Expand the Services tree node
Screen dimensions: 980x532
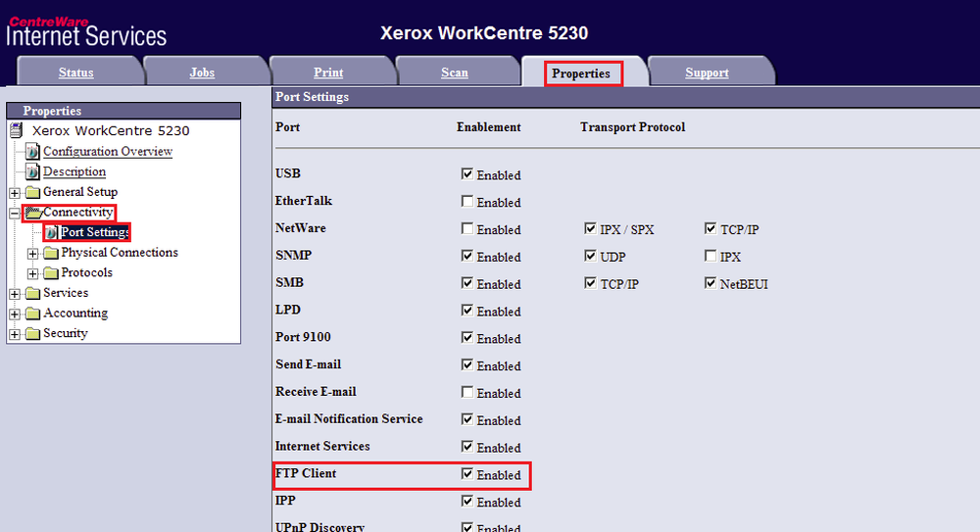(15, 294)
